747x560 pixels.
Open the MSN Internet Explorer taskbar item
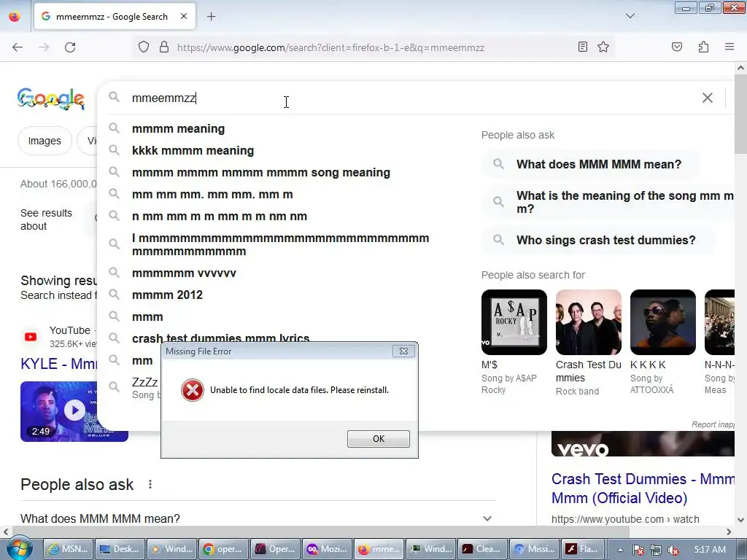(x=68, y=549)
